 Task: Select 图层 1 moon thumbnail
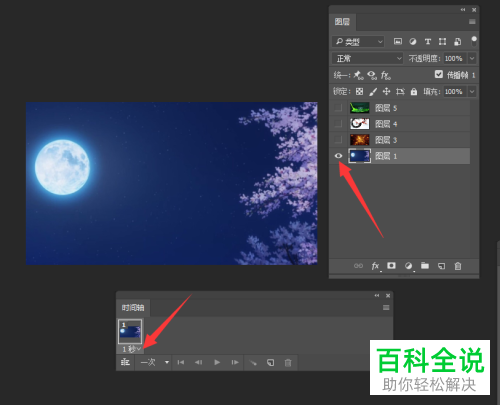[x=359, y=156]
